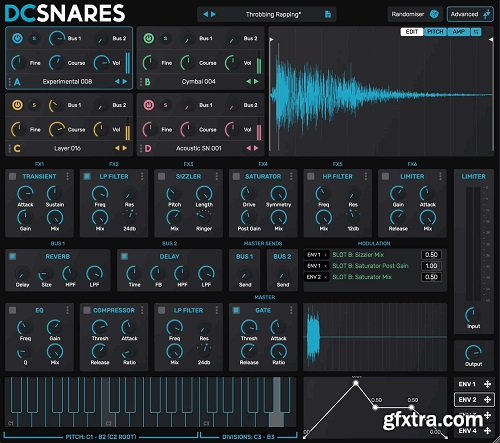Switch to the AMP waveform tab
Viewport: 500px width, 443px height.
(x=459, y=32)
